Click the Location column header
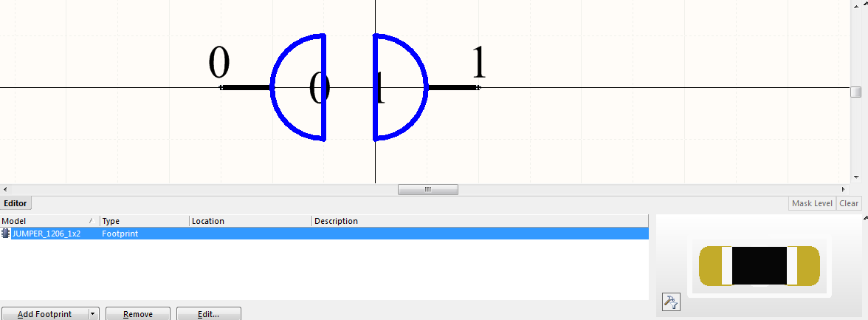This screenshot has width=868, height=320. pyautogui.click(x=250, y=221)
